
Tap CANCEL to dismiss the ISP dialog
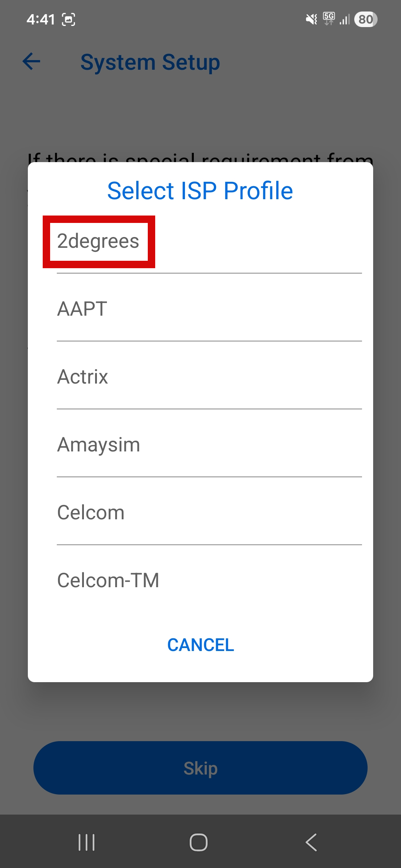[200, 645]
